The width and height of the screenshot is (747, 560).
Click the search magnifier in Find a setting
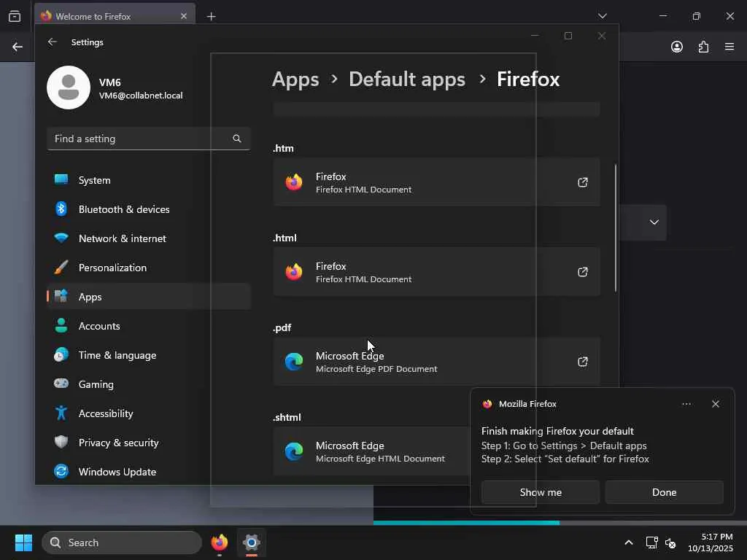coord(237,139)
